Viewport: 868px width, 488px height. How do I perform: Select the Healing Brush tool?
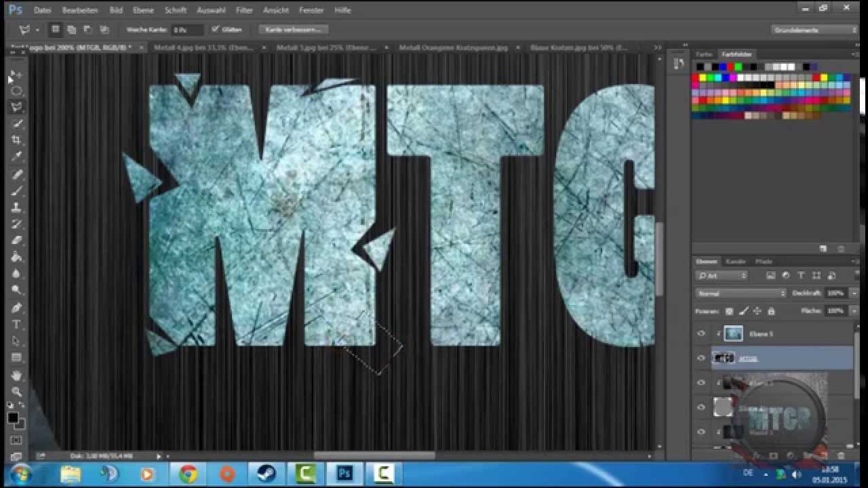coord(16,174)
